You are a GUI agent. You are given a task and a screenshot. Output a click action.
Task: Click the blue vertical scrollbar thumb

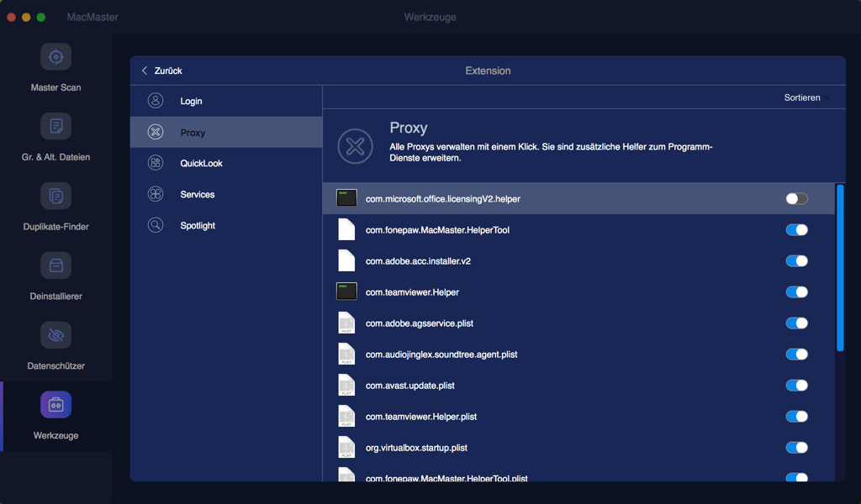coord(840,268)
